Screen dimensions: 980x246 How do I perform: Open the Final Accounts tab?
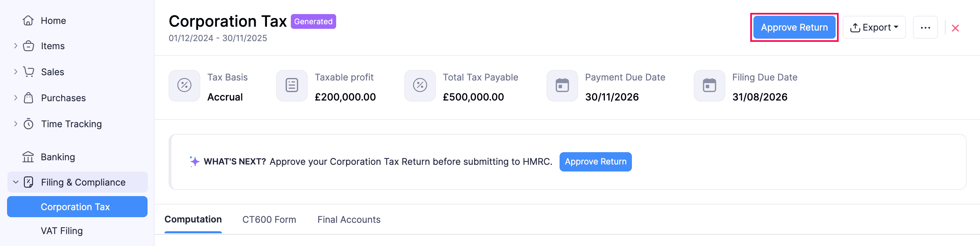coord(348,219)
